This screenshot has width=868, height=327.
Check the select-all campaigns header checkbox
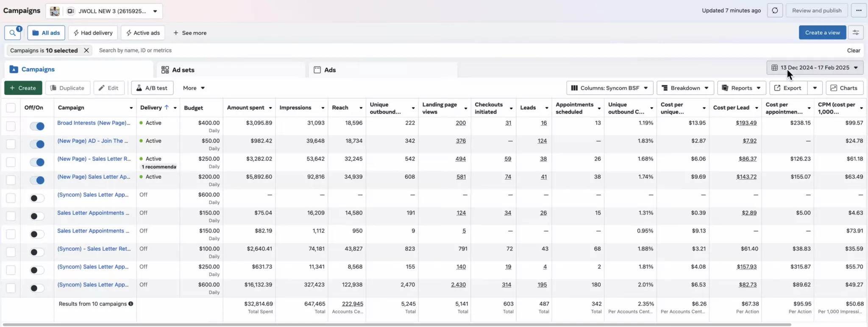pyautogui.click(x=11, y=108)
